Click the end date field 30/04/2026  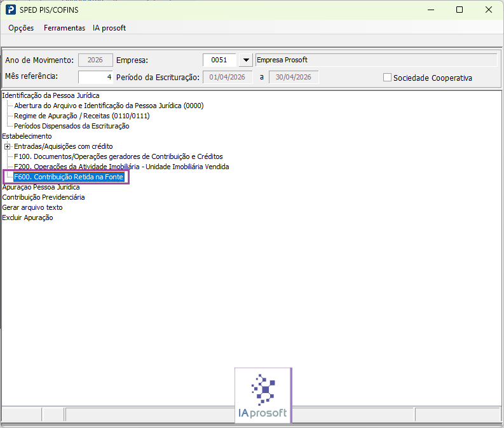coord(294,77)
